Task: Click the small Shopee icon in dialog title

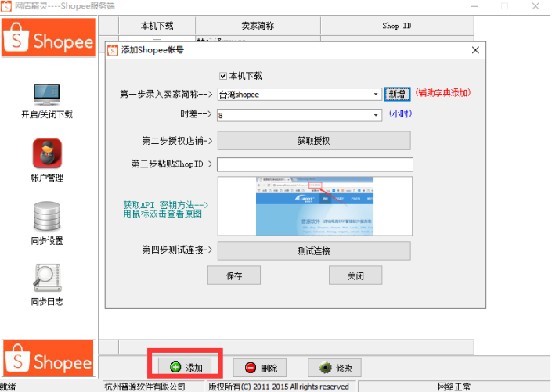Action: tap(113, 50)
